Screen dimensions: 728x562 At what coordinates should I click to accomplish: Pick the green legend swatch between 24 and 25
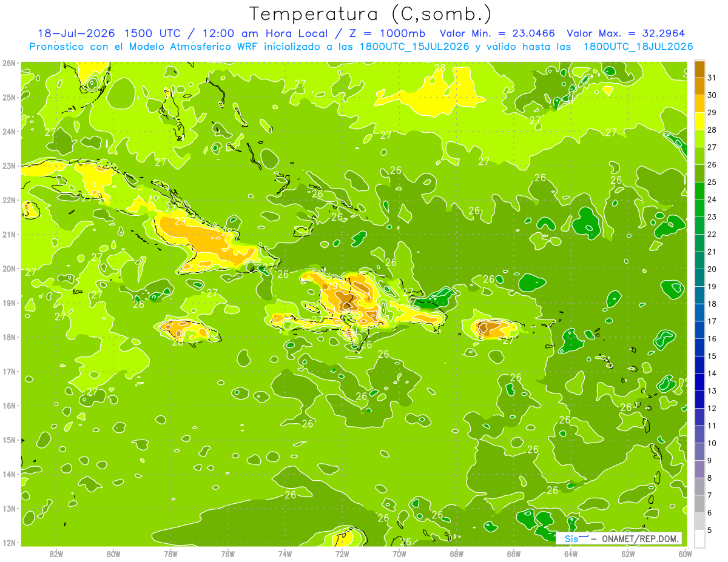699,190
